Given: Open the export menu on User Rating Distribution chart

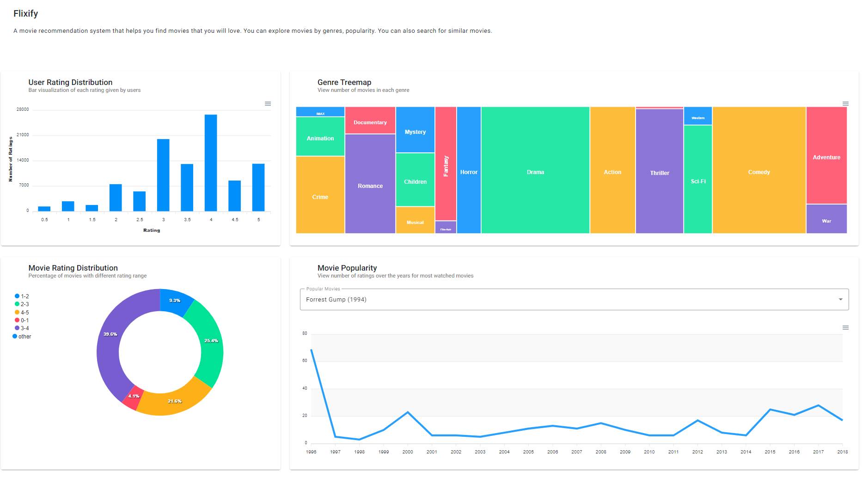Looking at the screenshot, I should [268, 104].
